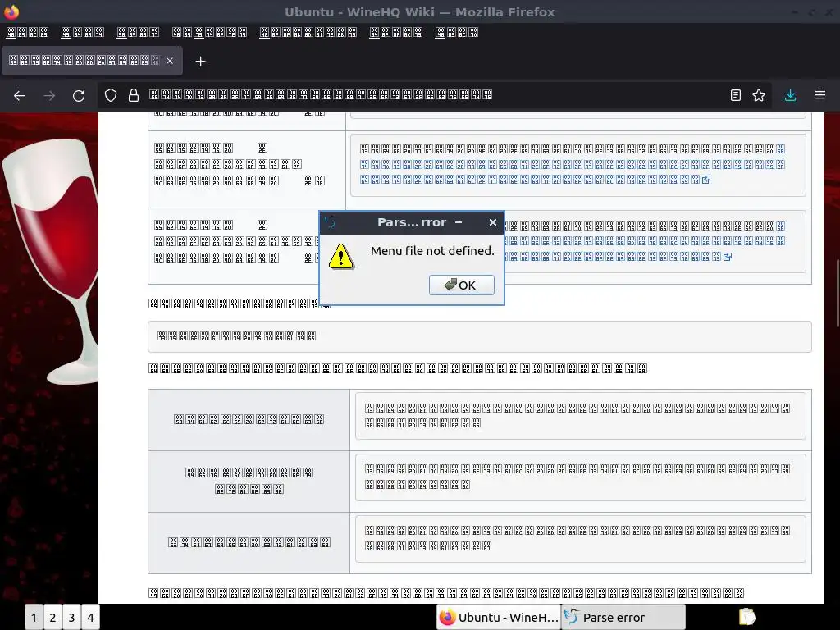Toggle reader view icon in address bar
Screen dimensions: 840x630
pos(736,95)
